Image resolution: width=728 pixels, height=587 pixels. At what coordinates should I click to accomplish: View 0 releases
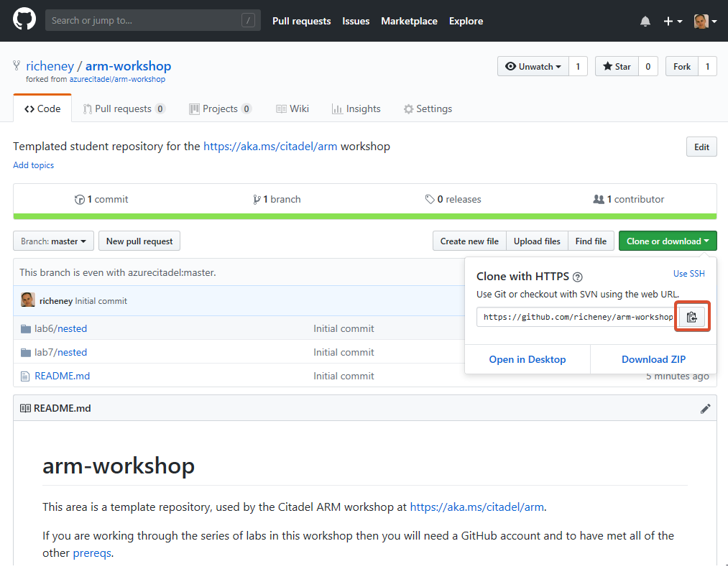(453, 199)
